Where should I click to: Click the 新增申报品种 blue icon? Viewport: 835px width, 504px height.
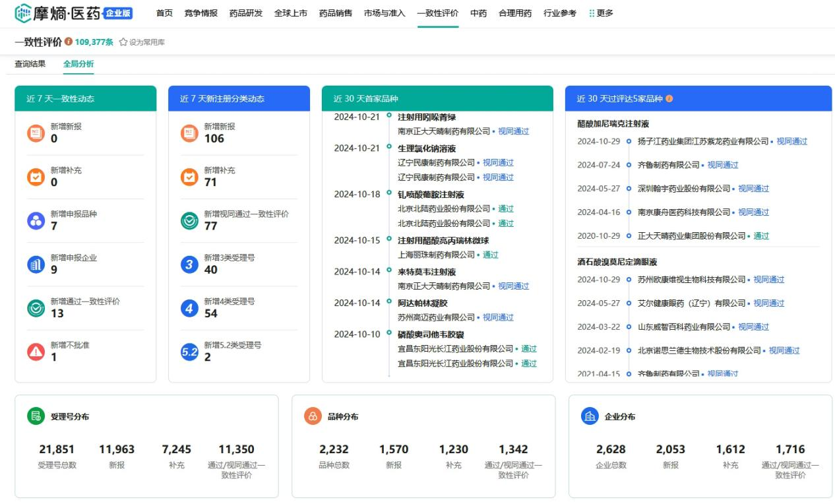click(36, 221)
